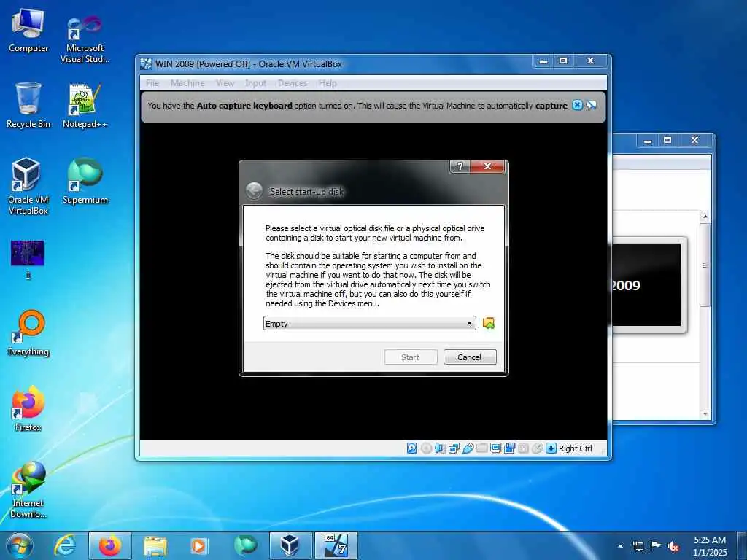Viewport: 747px width, 560px height.
Task: Click the keyboard capture arrow indicator
Action: point(551,448)
